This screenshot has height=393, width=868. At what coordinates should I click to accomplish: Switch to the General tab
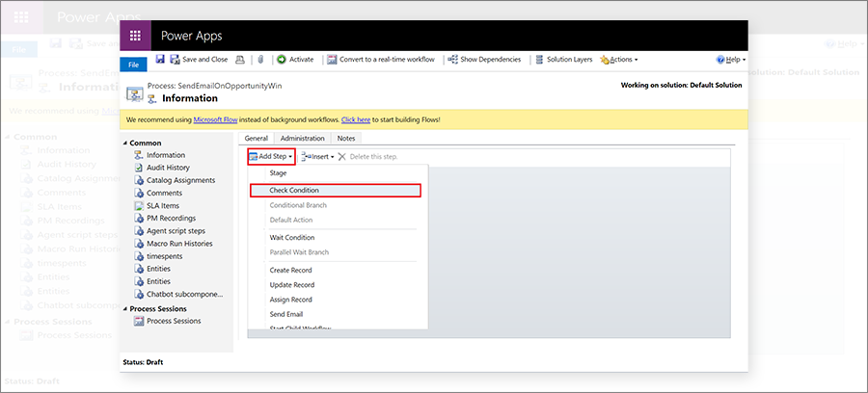pos(257,138)
